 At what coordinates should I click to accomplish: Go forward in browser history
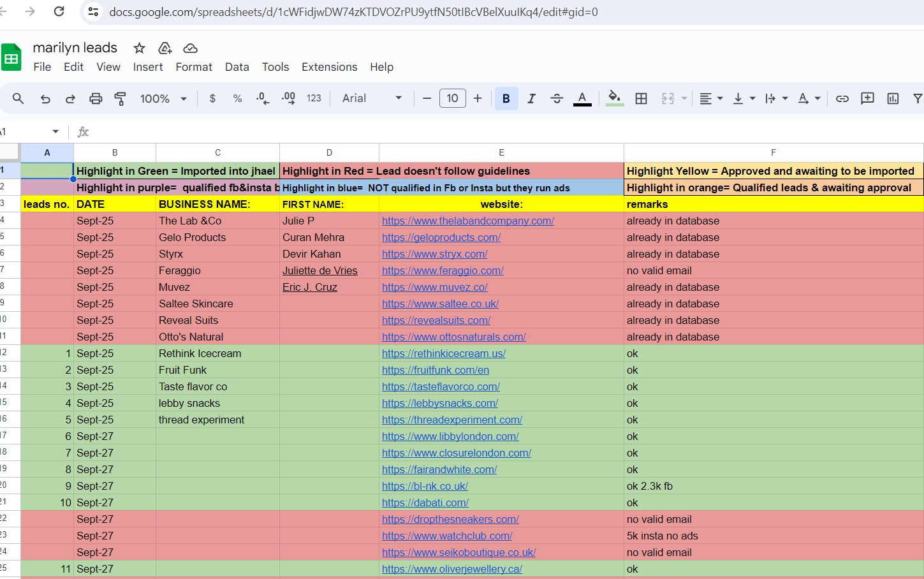(30, 11)
